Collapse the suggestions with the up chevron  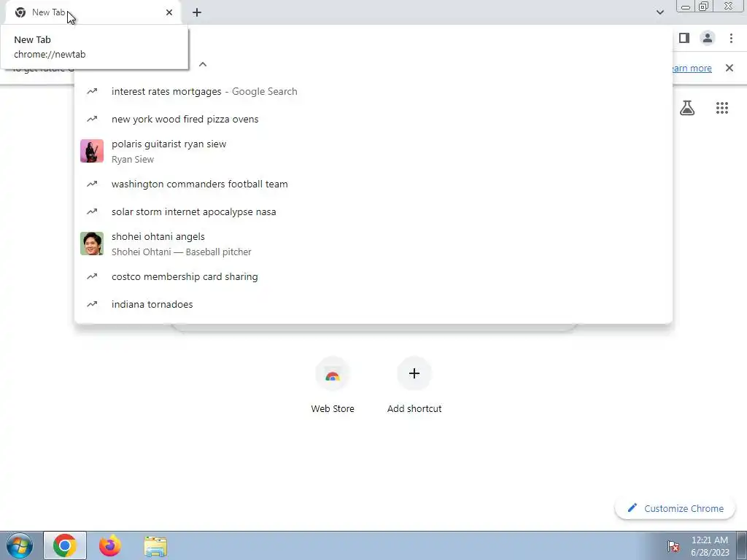[x=203, y=64]
